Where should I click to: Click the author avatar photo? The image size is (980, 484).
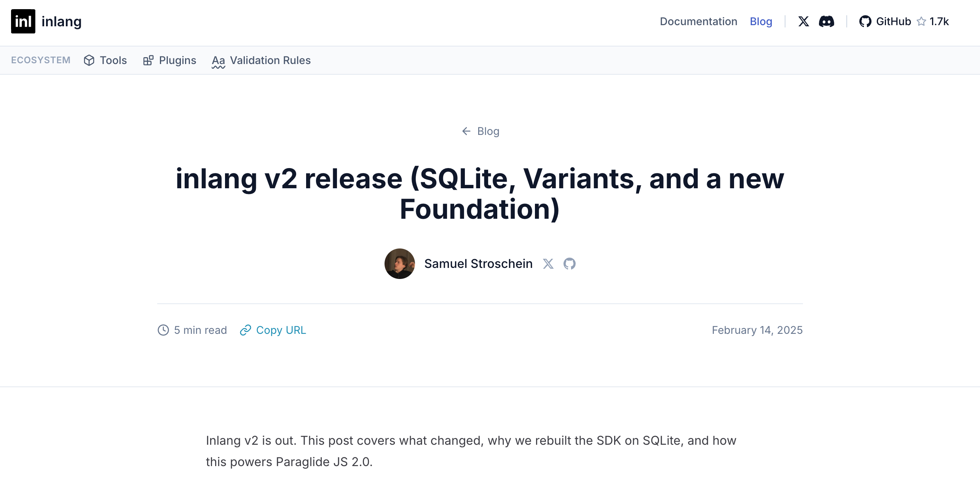click(x=399, y=264)
